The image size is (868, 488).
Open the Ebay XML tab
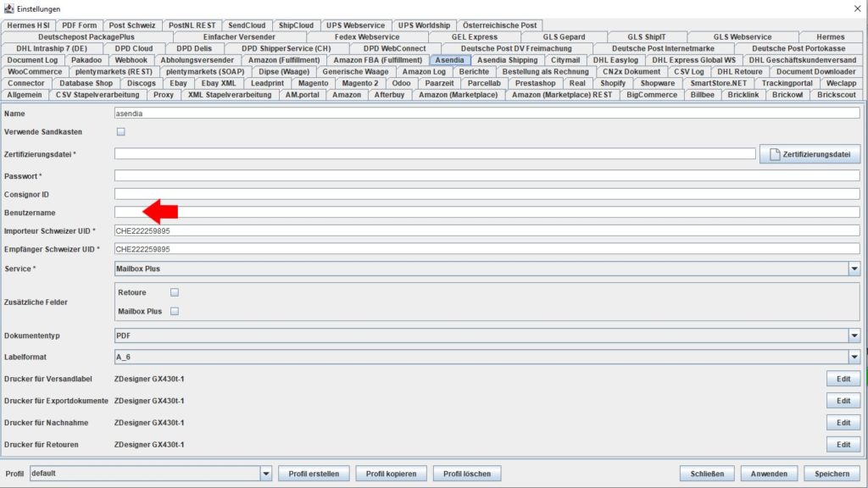coord(218,83)
